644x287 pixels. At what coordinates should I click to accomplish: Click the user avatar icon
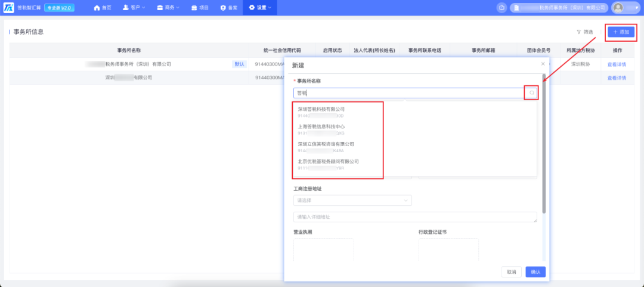(618, 7)
